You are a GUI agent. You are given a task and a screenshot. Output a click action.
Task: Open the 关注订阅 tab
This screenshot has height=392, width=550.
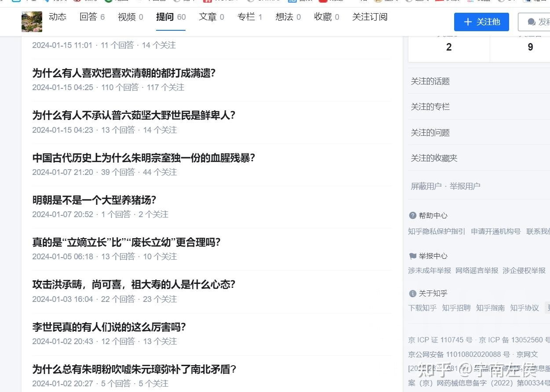click(x=370, y=17)
